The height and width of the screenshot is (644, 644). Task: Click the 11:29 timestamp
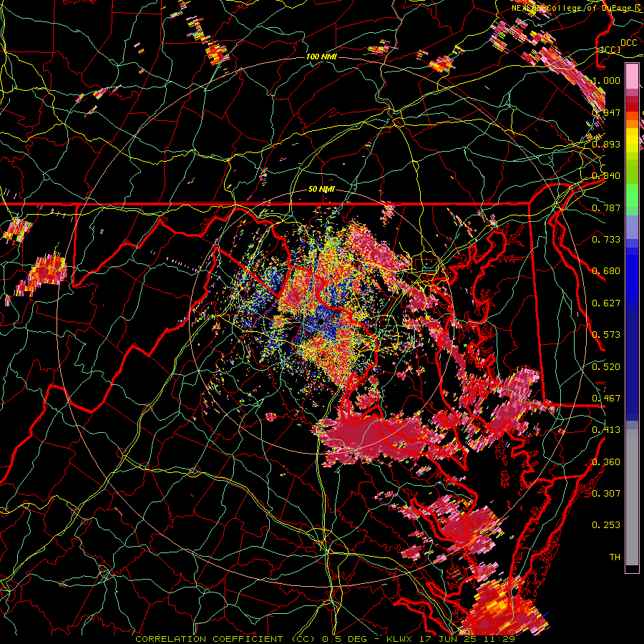coord(499,639)
